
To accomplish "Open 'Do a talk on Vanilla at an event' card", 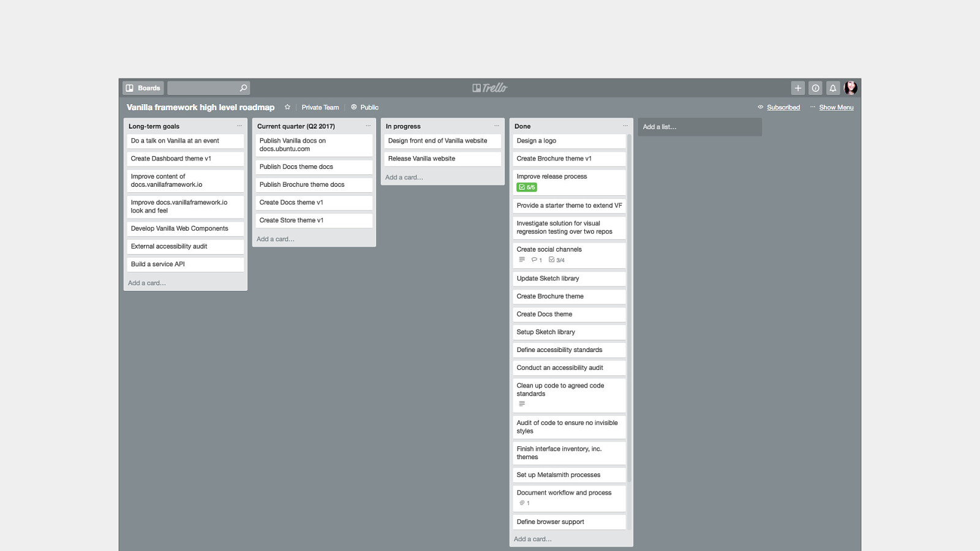I will click(185, 141).
